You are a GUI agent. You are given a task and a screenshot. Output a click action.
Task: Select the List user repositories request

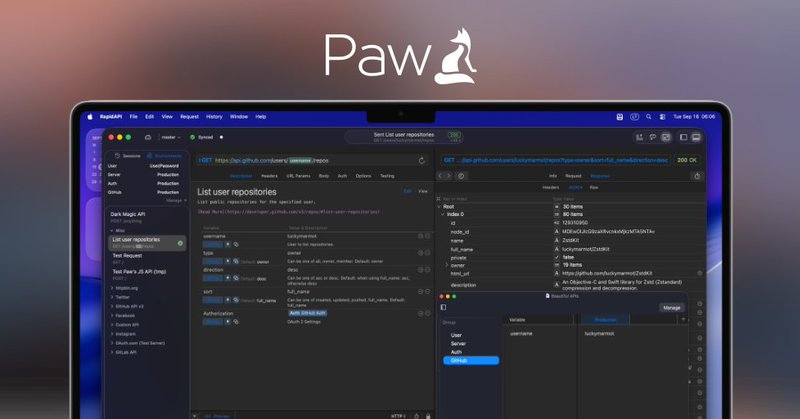pos(146,242)
